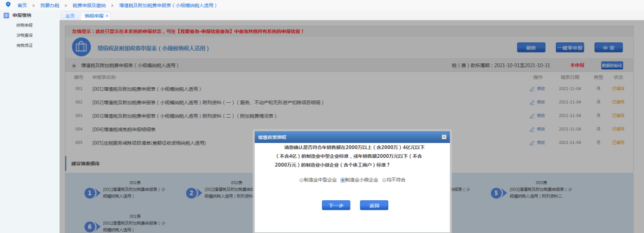Click the 一键零申报 button

(x=569, y=47)
